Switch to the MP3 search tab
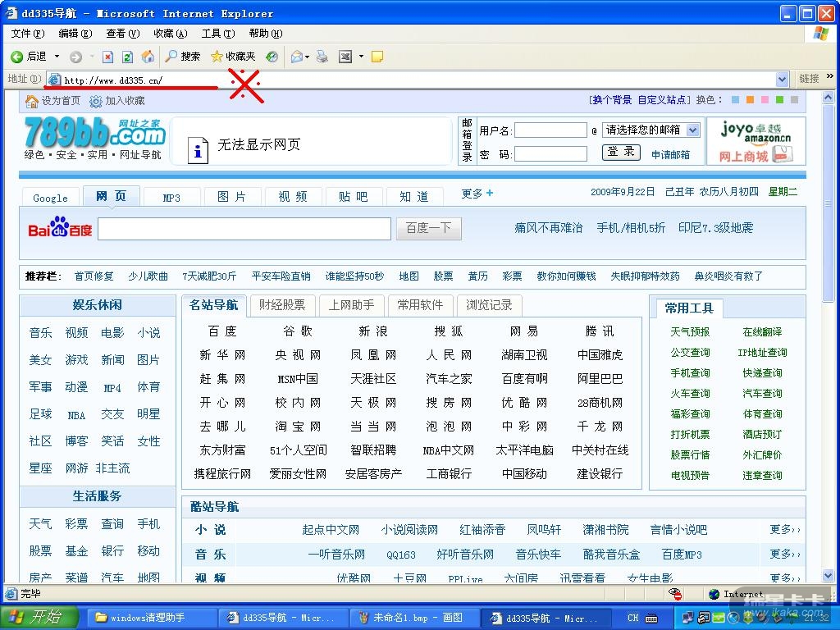The image size is (840, 630). pos(171,197)
